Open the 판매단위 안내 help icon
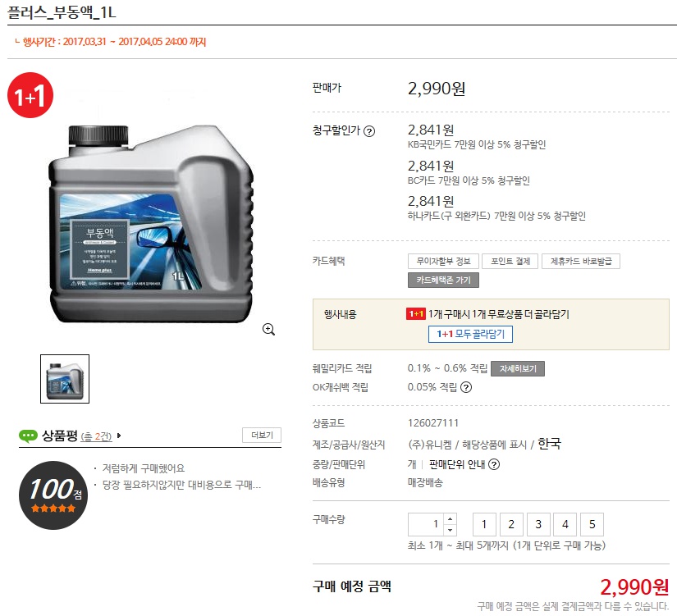This screenshot has width=677, height=616. point(494,464)
